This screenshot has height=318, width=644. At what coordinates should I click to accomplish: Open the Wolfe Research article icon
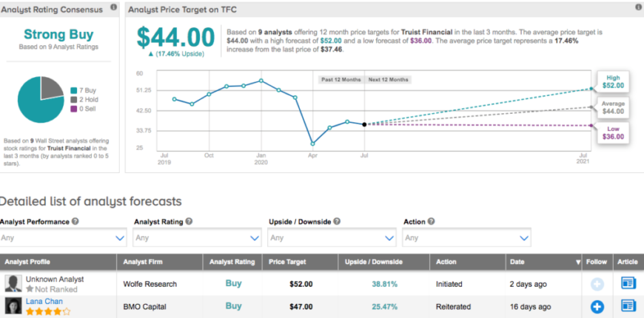point(628,283)
